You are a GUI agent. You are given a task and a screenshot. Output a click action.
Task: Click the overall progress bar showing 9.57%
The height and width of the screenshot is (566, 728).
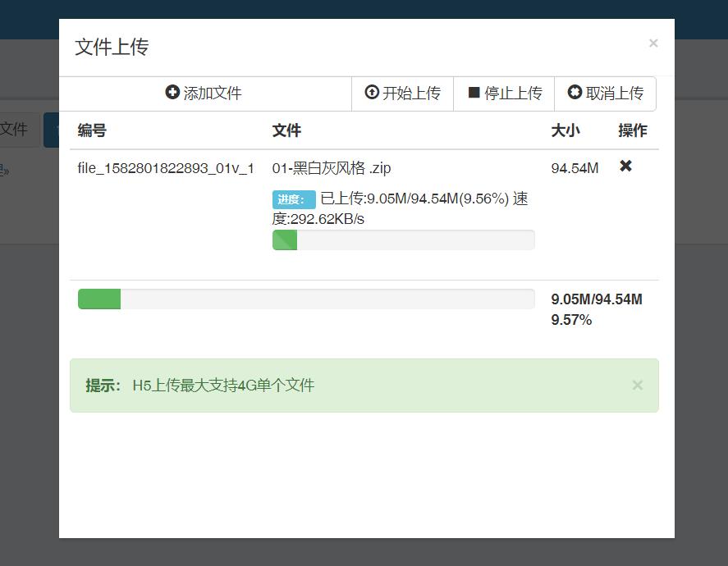coord(305,299)
